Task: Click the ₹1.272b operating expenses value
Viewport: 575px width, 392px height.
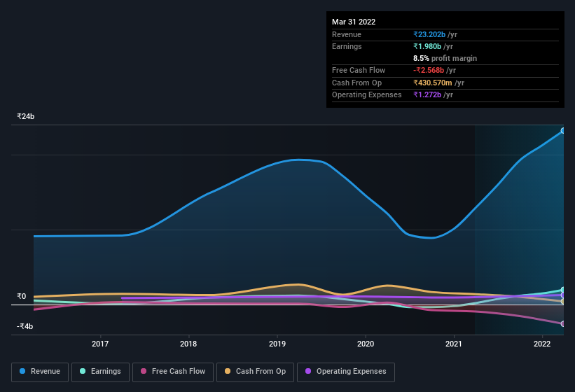Action: click(427, 94)
